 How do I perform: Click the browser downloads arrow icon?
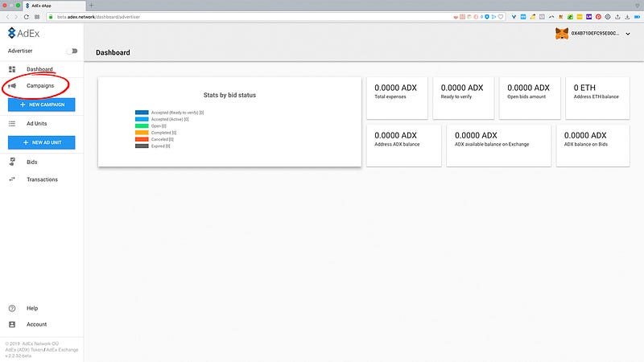click(627, 17)
